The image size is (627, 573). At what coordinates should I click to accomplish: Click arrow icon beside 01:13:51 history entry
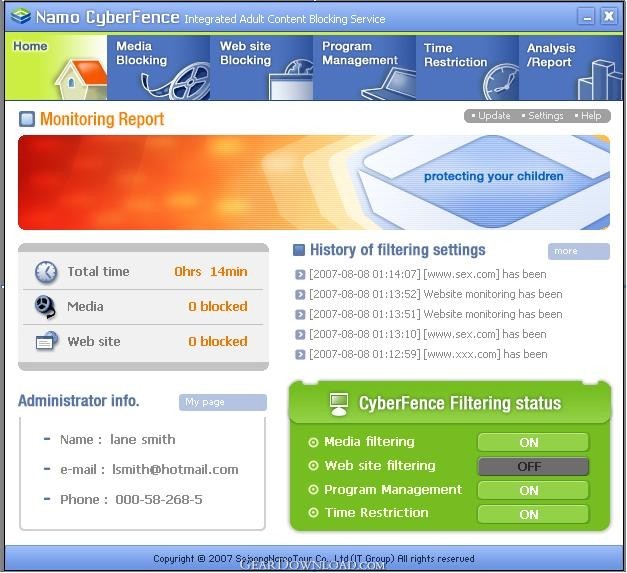(300, 315)
